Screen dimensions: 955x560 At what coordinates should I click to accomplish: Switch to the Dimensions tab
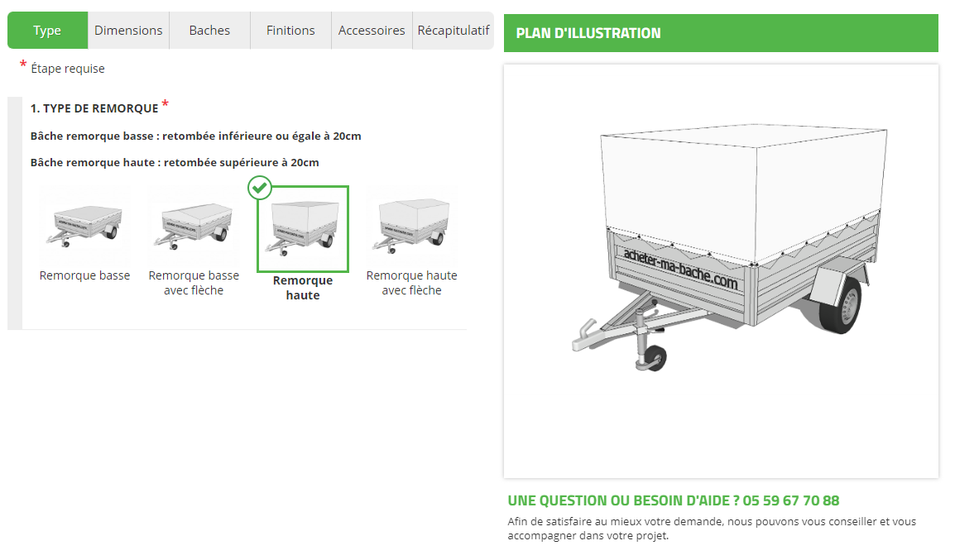128,31
